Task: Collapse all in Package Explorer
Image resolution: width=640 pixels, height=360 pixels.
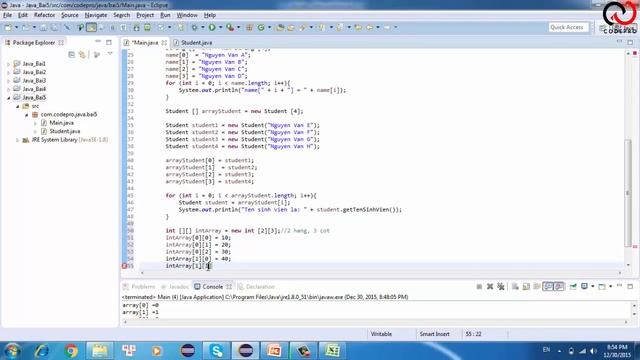Action: [71, 54]
